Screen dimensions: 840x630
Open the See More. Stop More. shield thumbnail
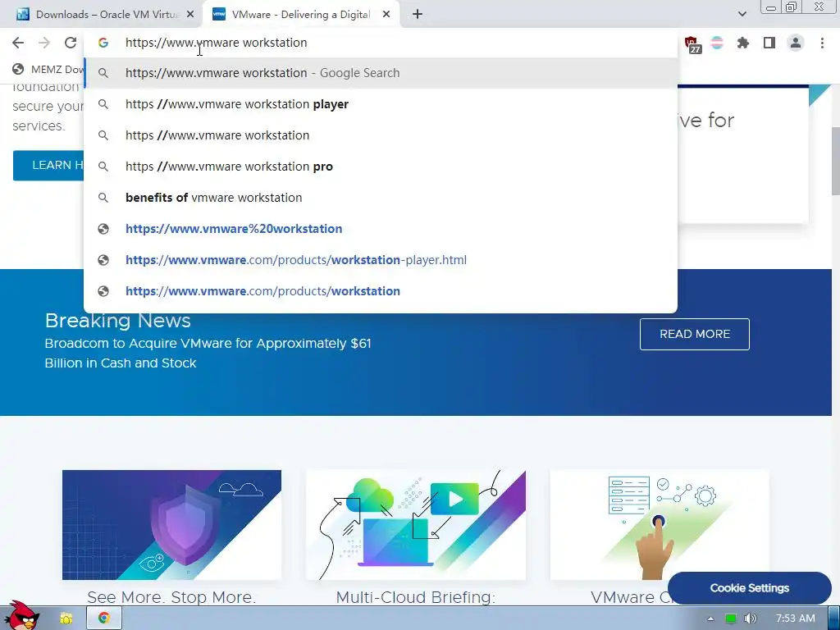(x=171, y=524)
